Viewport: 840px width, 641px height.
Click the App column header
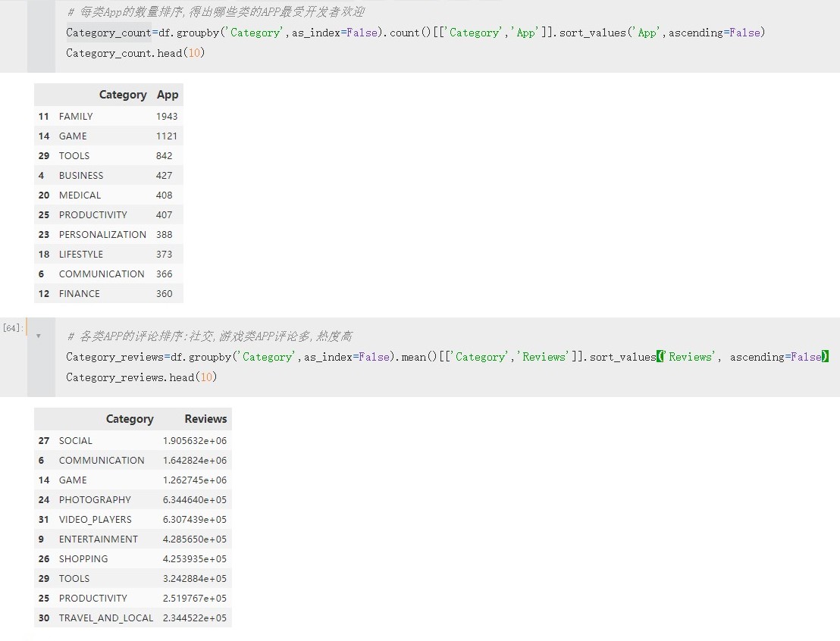click(x=167, y=95)
